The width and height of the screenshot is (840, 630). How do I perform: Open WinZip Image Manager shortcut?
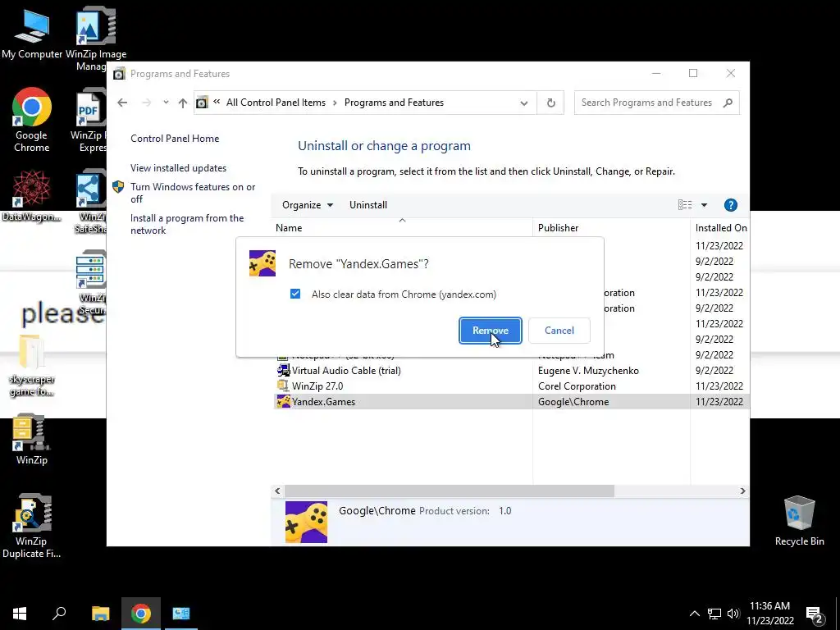(96, 39)
